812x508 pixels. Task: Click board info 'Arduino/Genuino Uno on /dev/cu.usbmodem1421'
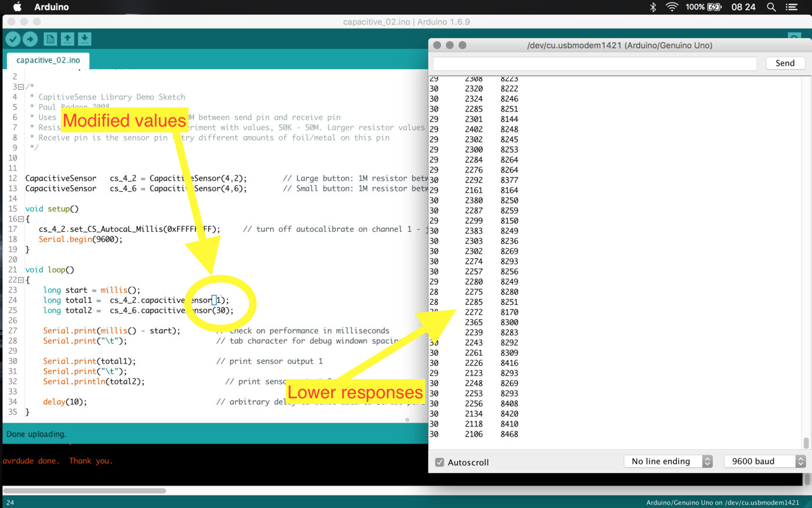(723, 503)
